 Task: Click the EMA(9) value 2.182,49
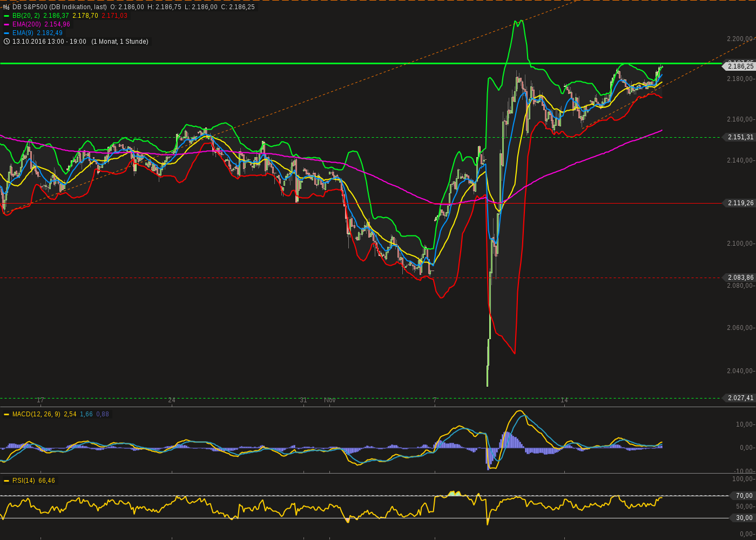pyautogui.click(x=50, y=33)
